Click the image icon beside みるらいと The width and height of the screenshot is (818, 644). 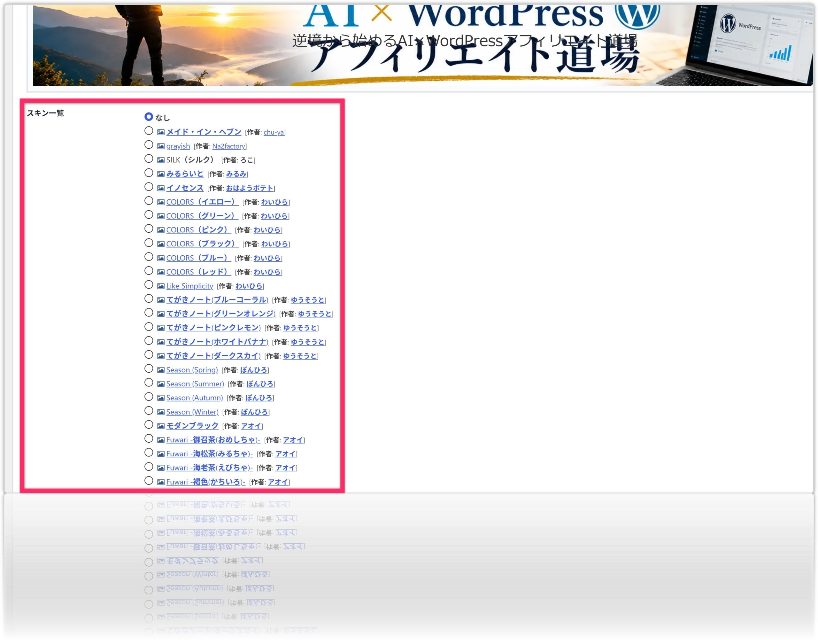(x=161, y=174)
